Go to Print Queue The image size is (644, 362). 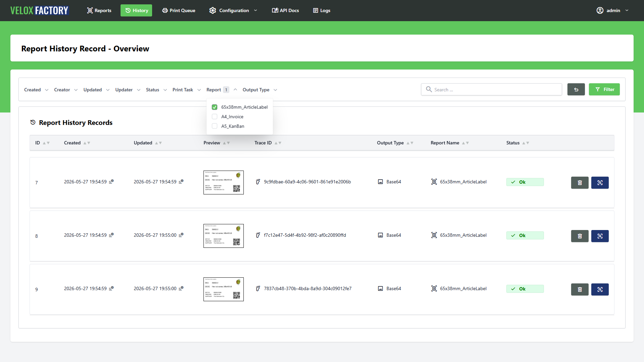pos(179,10)
